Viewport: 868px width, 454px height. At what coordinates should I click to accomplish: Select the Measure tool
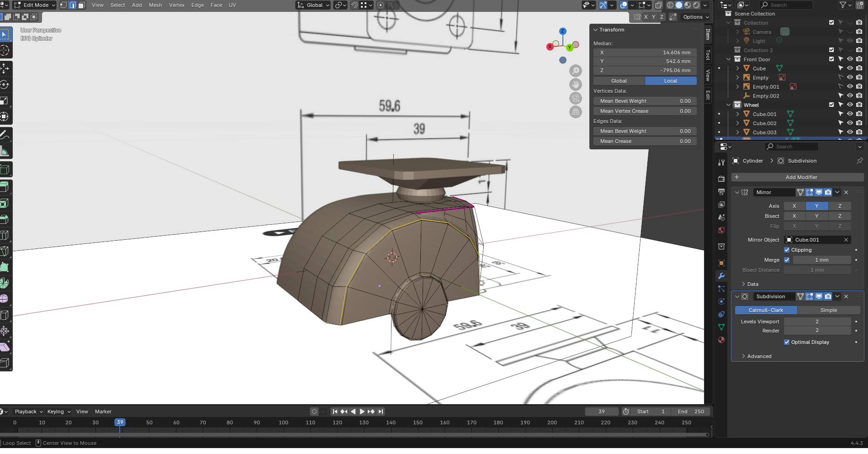coord(5,151)
